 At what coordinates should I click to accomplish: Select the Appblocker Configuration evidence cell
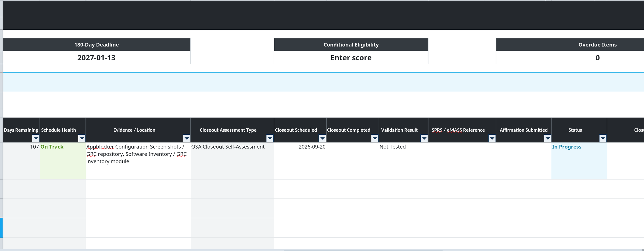(x=138, y=161)
